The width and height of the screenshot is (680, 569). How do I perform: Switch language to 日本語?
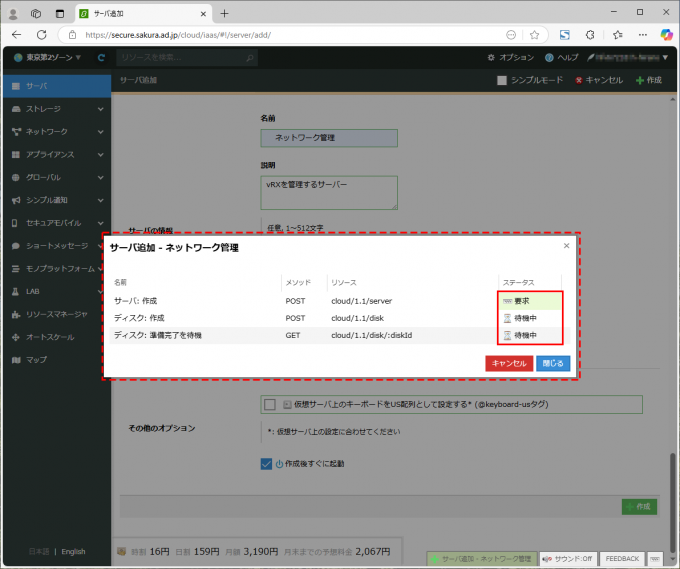[39, 552]
